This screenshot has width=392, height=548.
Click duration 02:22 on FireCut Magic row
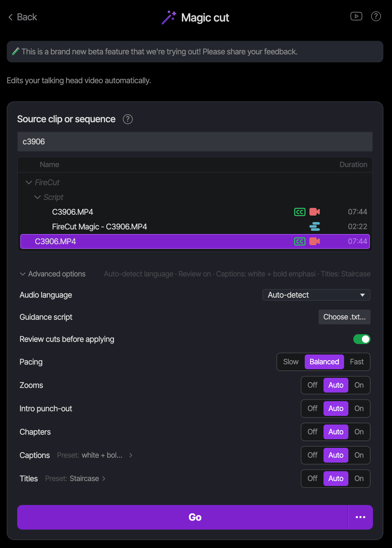click(x=358, y=227)
